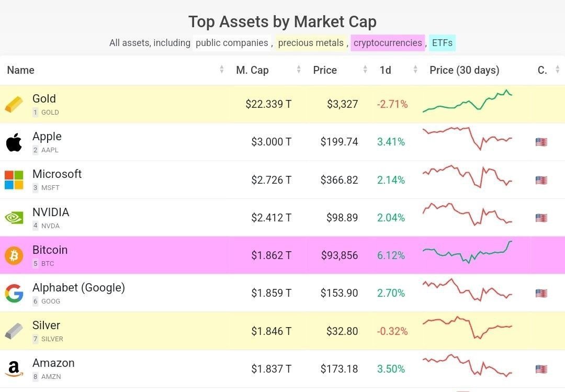Screen dimensions: 565x392
Task: Select the public companies filter tag
Action: pos(232,43)
